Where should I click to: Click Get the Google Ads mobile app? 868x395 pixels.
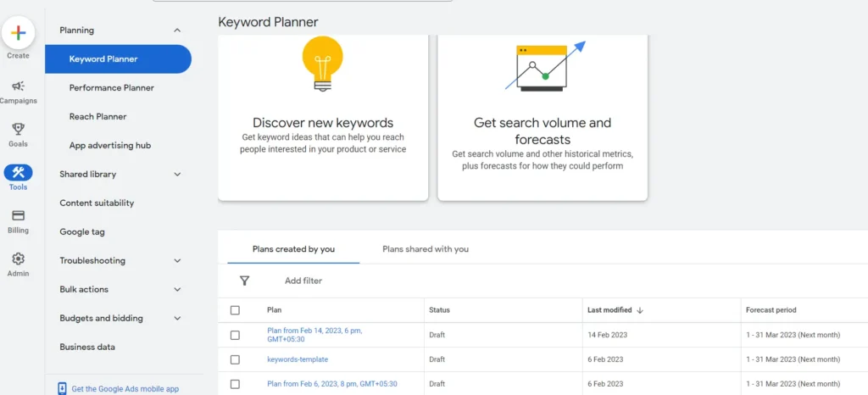tap(125, 389)
